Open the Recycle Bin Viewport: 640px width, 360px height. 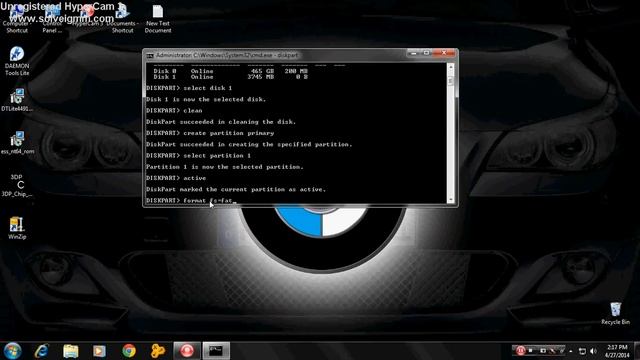(x=615, y=313)
